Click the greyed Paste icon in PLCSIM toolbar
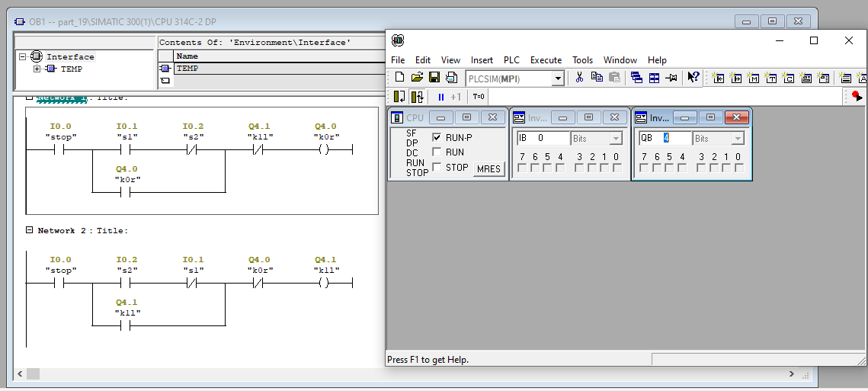868x391 pixels. [x=614, y=78]
